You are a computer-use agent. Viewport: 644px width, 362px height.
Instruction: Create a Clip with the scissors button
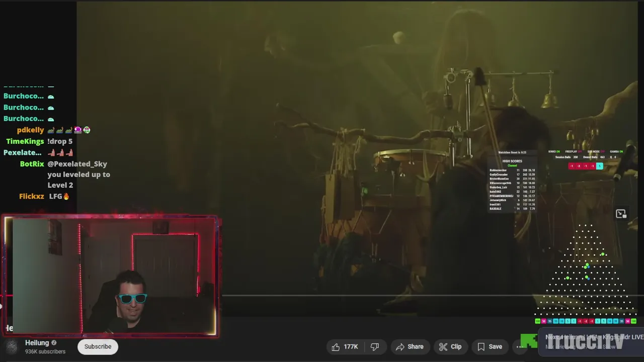click(x=450, y=346)
